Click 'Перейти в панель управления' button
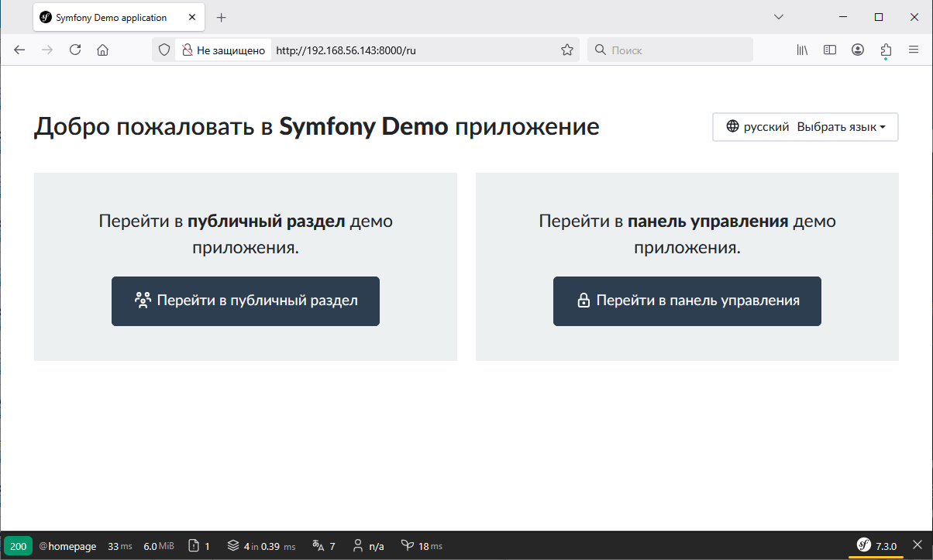Viewport: 933px width, 560px height. click(x=687, y=301)
